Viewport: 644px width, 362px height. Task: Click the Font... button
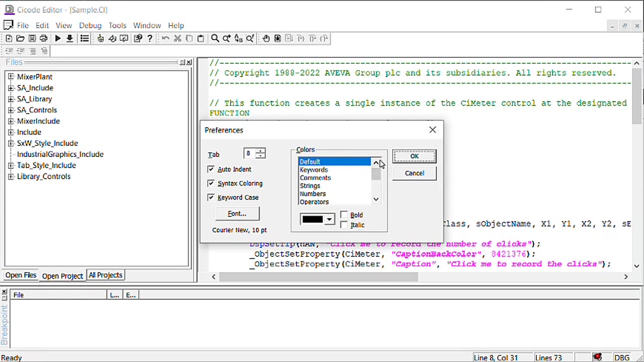click(237, 214)
